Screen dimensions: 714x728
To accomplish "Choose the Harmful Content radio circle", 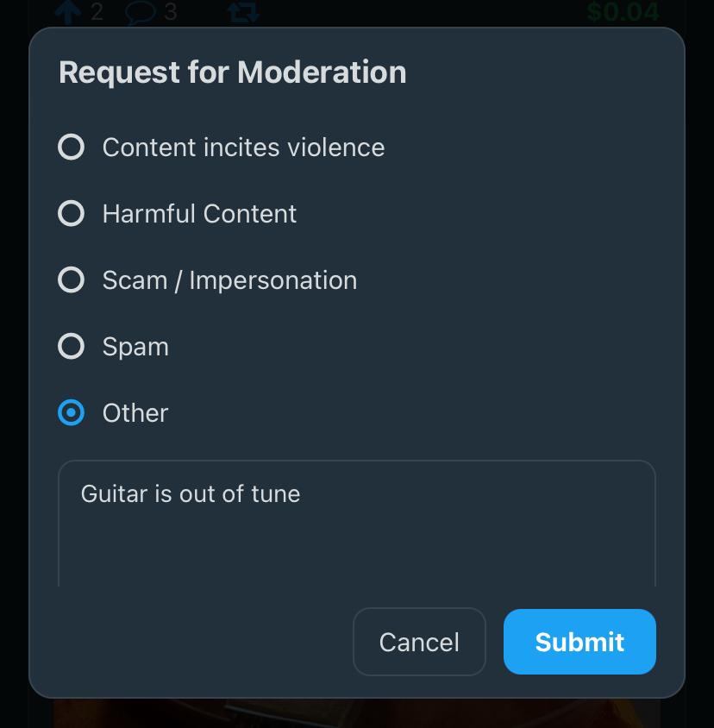I will (x=71, y=214).
